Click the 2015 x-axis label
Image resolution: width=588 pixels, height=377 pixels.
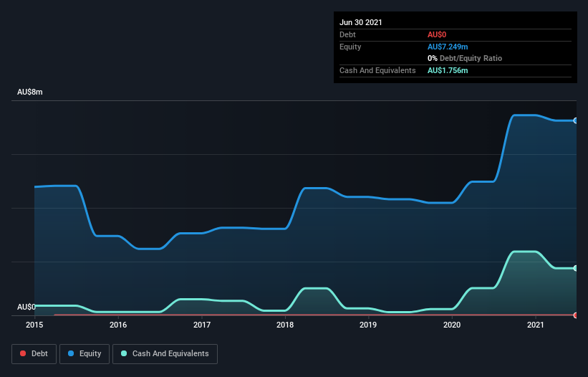(x=34, y=325)
